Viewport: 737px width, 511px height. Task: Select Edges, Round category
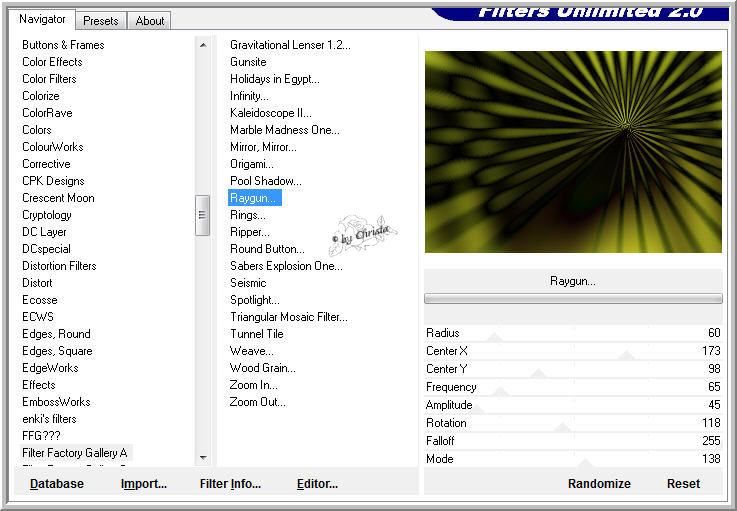click(x=56, y=334)
